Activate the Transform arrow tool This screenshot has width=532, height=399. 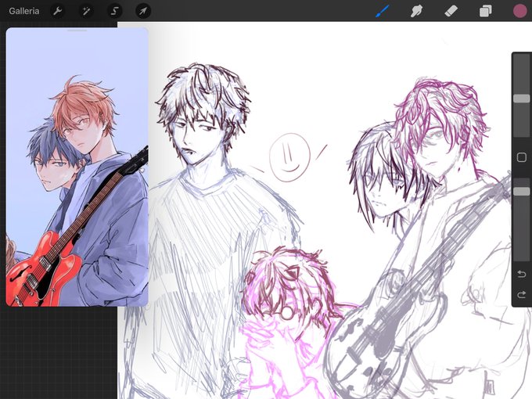click(143, 11)
